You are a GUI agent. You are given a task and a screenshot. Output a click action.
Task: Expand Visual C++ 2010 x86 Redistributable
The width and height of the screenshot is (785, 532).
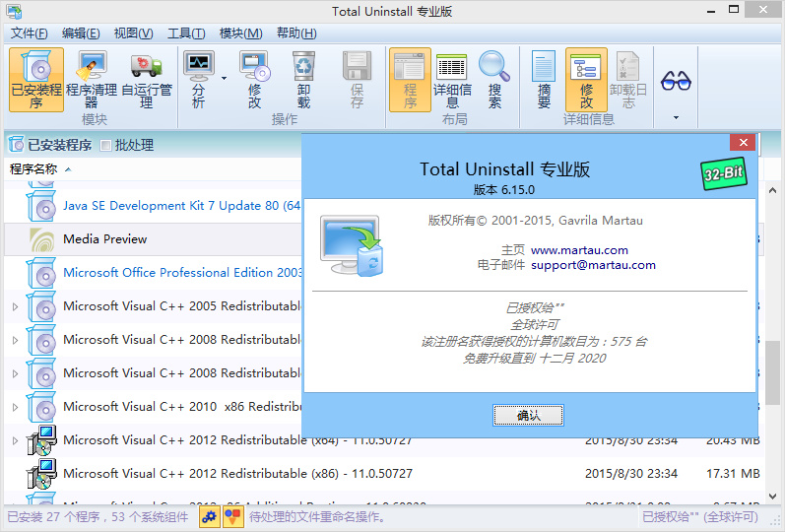point(15,407)
